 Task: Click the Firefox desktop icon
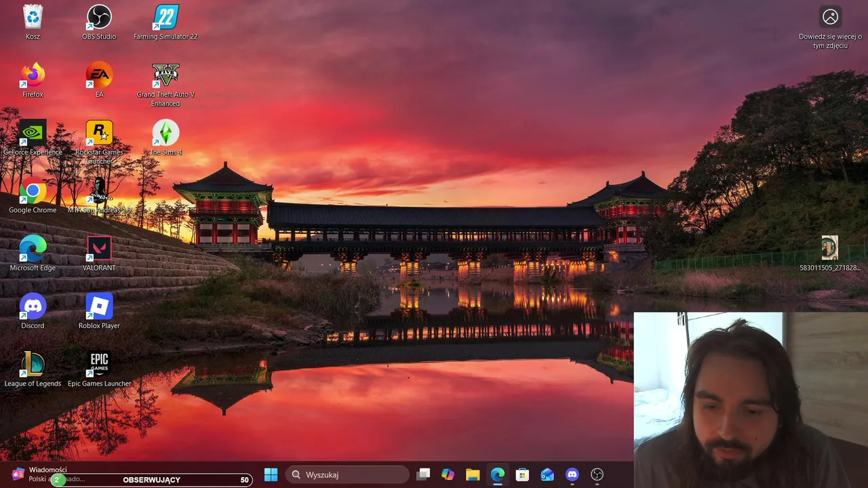(x=33, y=80)
